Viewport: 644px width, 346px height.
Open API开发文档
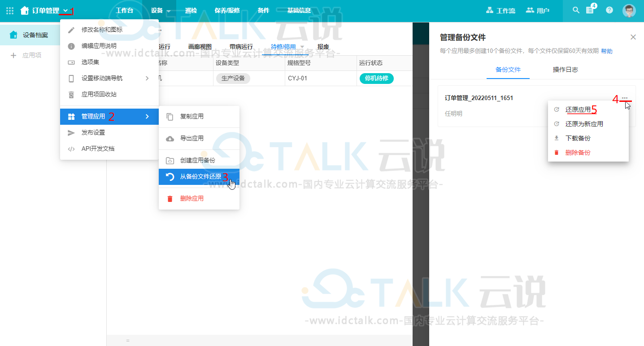(109, 149)
